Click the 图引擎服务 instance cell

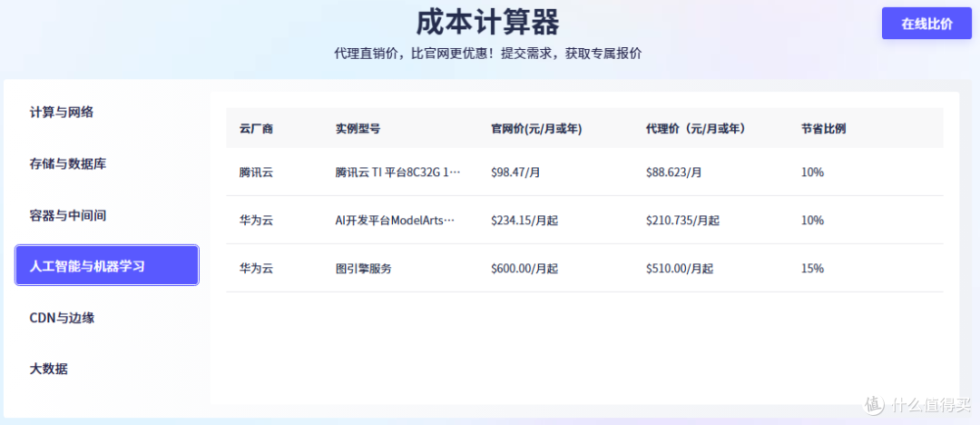pyautogui.click(x=364, y=269)
